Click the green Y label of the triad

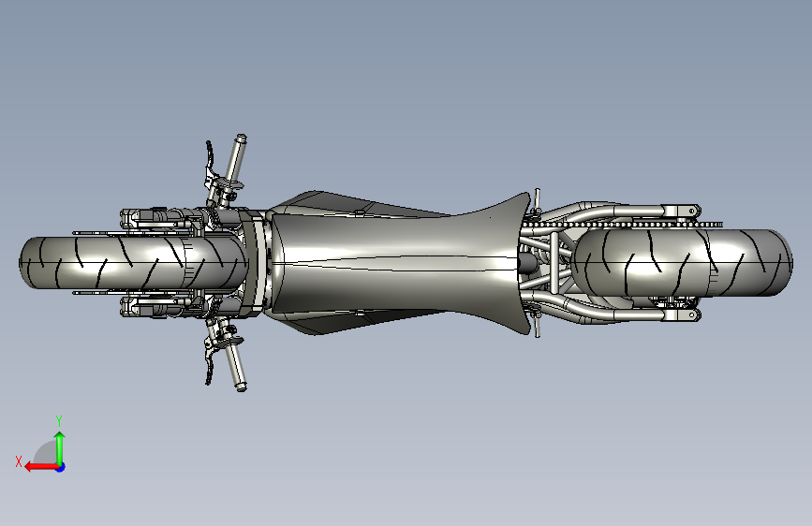59,420
